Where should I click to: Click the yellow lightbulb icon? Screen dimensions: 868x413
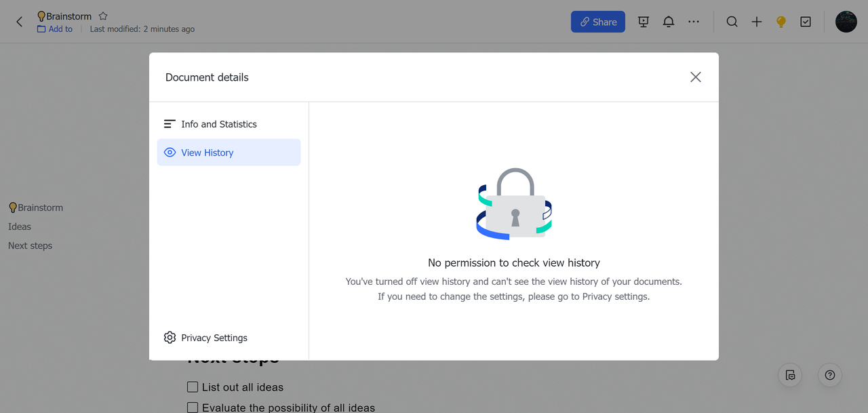[x=781, y=22]
